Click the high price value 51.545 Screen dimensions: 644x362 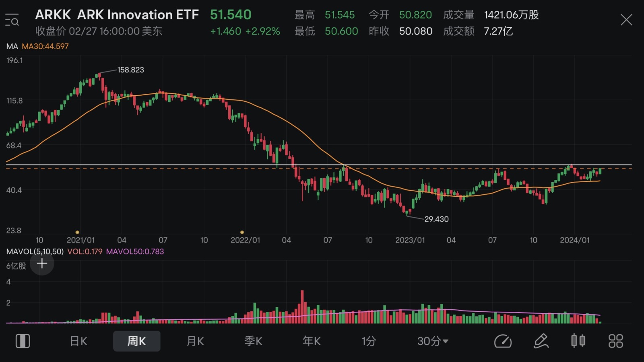(x=340, y=15)
